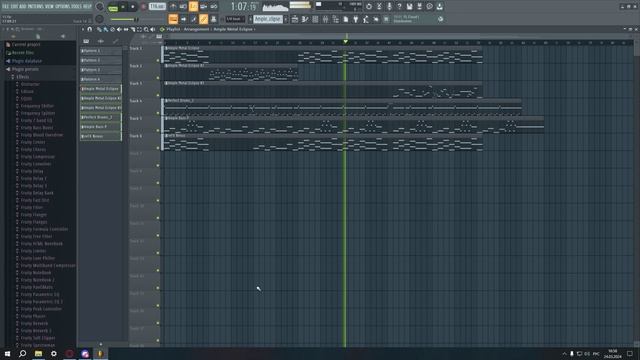Click the render audio file icon
The height and width of the screenshot is (360, 640).
[419, 7]
